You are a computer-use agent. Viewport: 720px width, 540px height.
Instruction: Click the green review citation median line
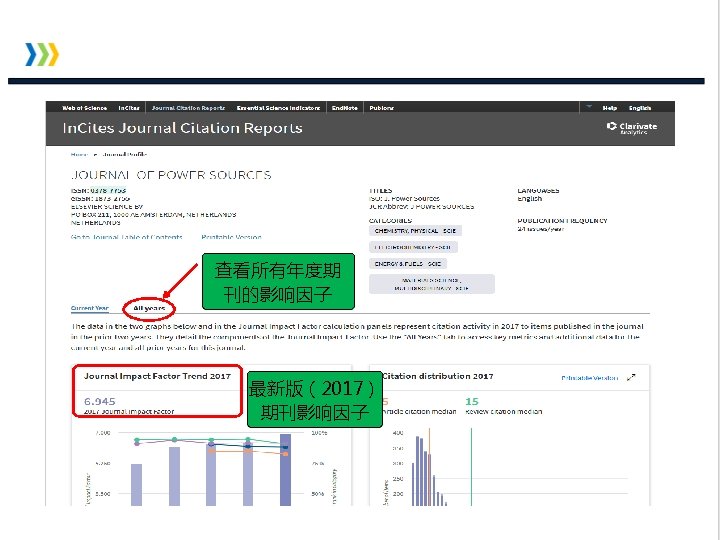tap(471, 467)
